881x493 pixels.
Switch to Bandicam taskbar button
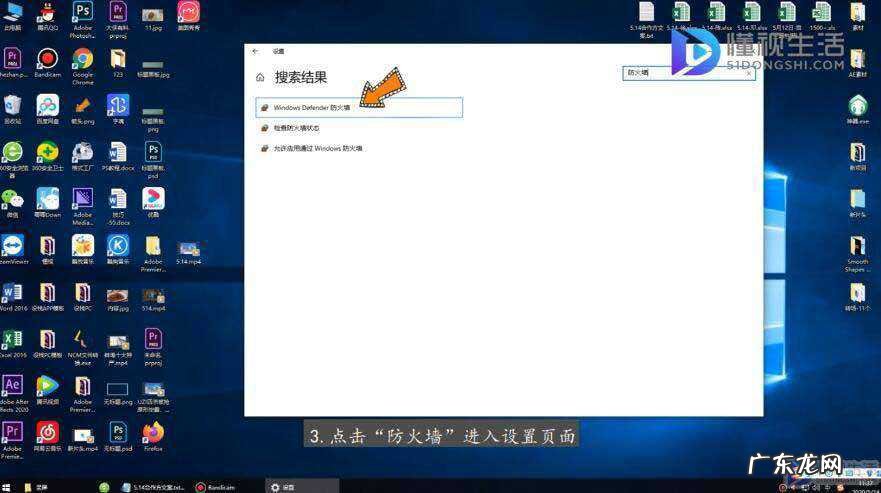tap(215, 487)
